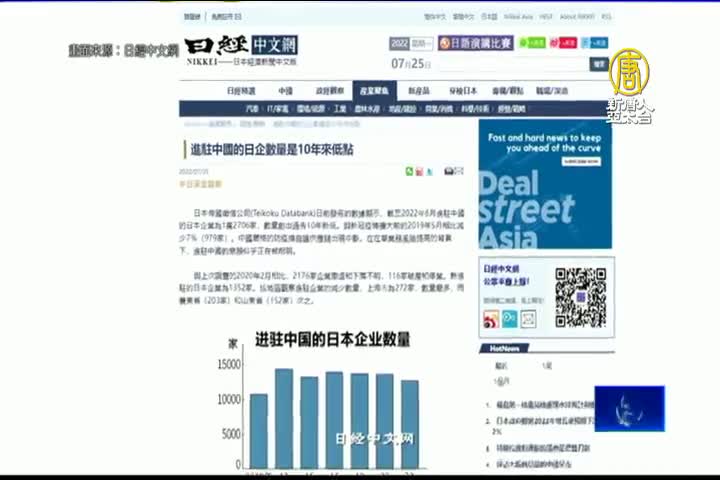This screenshot has width=720, height=480.
Task: Click the Japanese companies bar chart image
Action: [330, 400]
